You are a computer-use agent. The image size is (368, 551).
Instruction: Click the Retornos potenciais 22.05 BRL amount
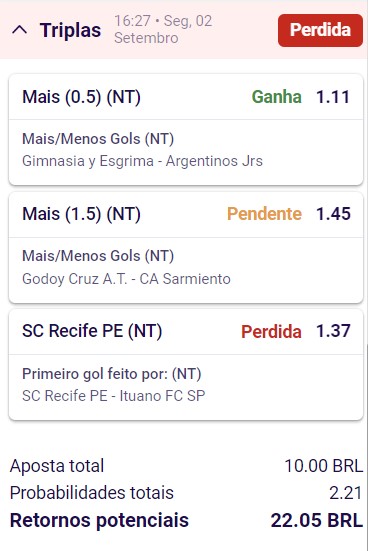coord(317,520)
